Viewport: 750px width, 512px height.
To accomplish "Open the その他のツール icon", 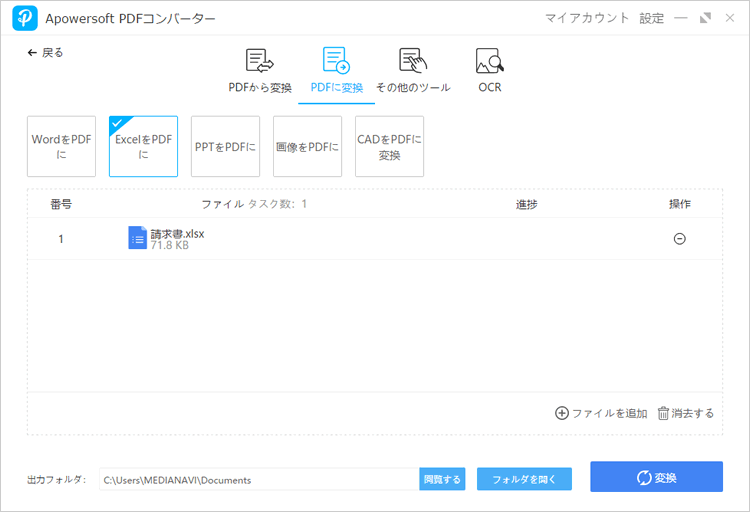I will [413, 61].
